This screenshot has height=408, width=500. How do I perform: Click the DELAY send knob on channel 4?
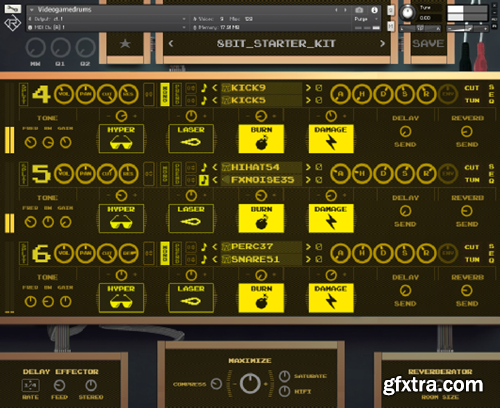[405, 132]
